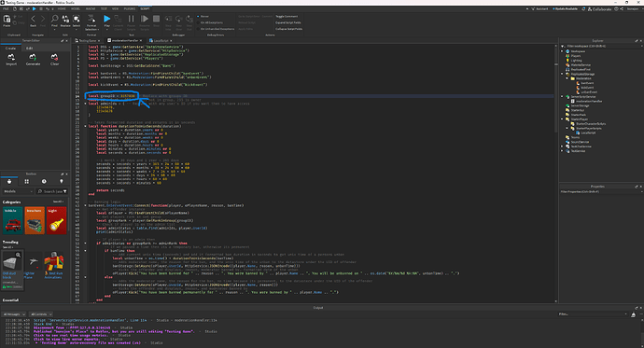644x348 pixels.
Task: Click the quick-access blue play icon
Action: [x=35, y=8]
